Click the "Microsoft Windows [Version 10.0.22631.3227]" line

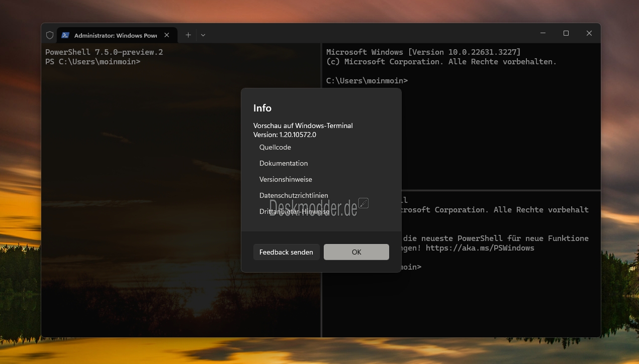423,52
